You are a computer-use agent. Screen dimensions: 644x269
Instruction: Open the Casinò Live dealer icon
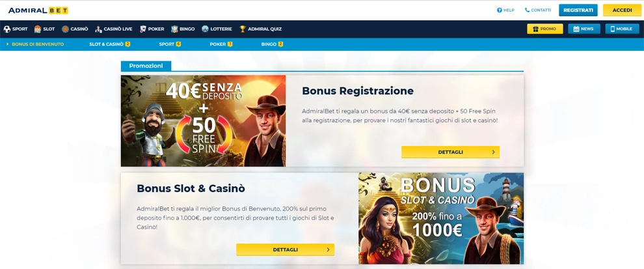(x=99, y=29)
